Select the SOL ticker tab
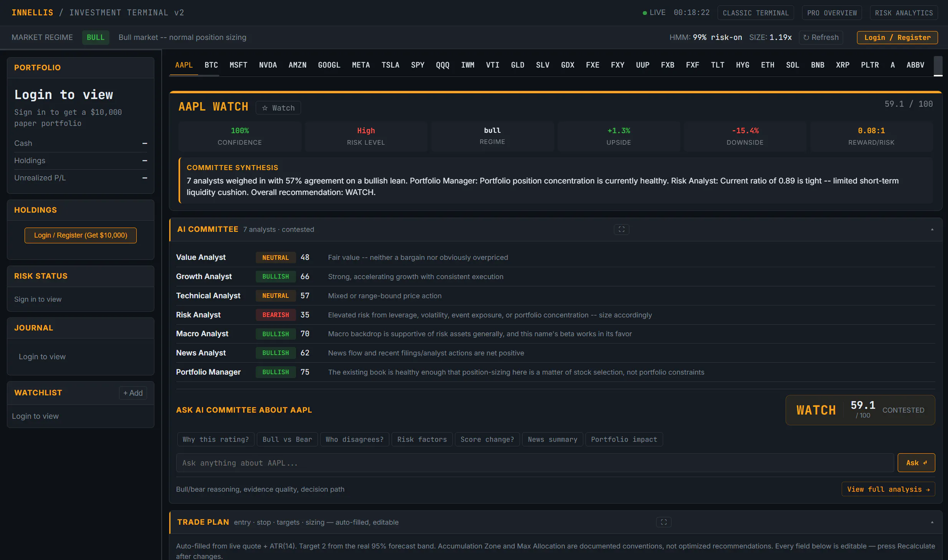 tap(792, 65)
